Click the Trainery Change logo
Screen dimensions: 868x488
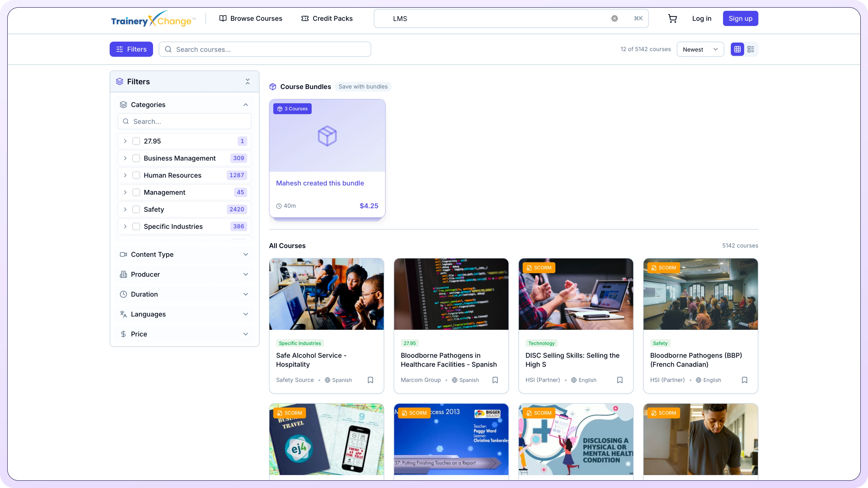pyautogui.click(x=152, y=19)
